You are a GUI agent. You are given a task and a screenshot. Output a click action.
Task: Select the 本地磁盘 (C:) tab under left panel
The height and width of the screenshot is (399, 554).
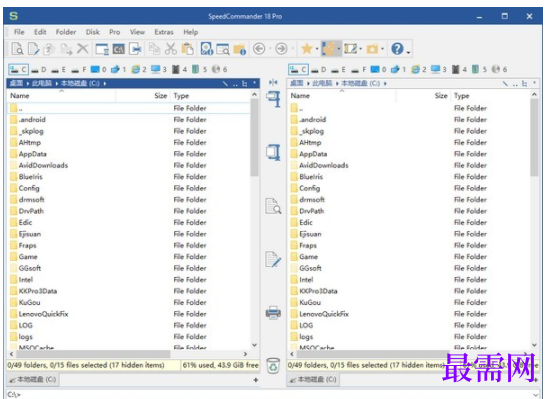point(33,380)
